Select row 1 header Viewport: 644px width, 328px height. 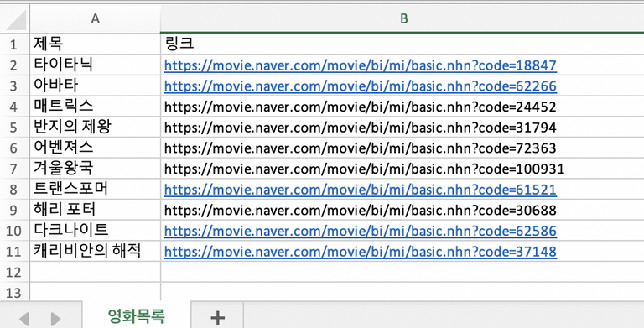point(14,44)
